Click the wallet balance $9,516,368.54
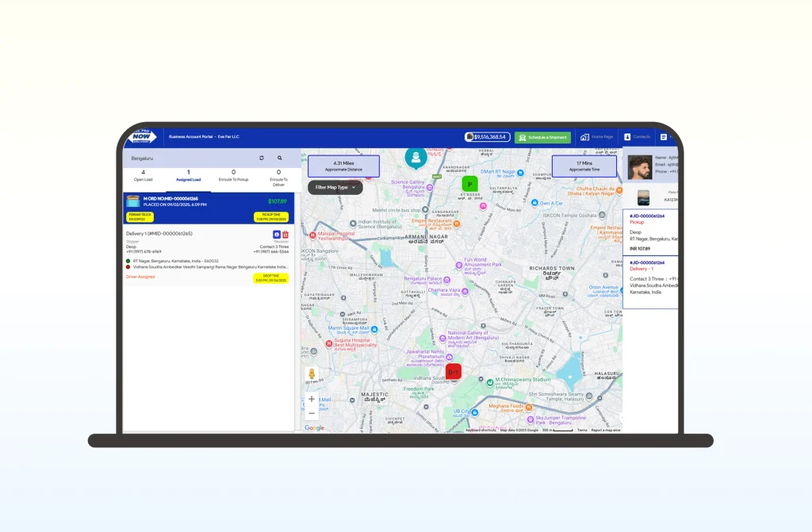This screenshot has height=532, width=812. [x=487, y=137]
